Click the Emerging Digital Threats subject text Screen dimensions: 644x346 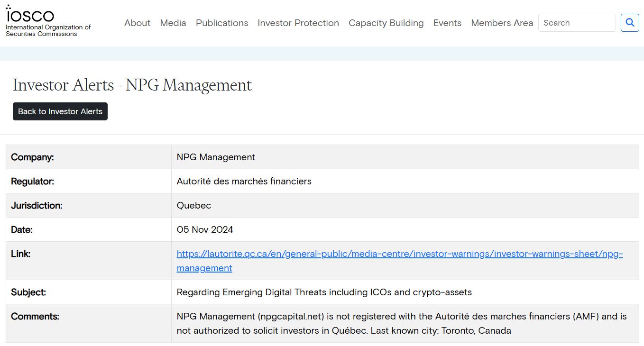coord(324,292)
